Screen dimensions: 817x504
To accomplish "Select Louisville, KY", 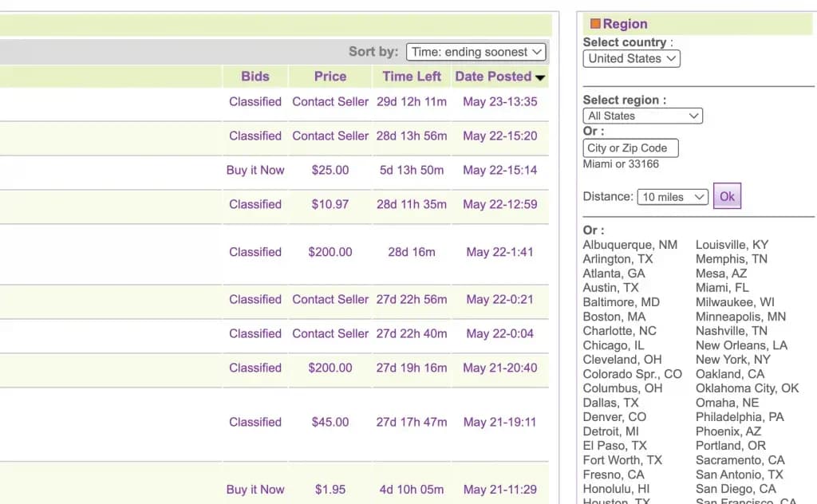I will click(732, 245).
